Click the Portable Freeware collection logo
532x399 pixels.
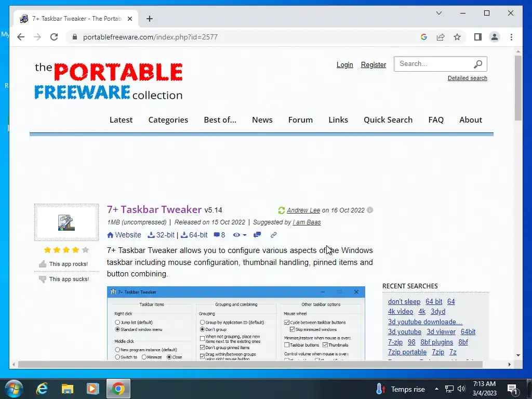pos(109,81)
